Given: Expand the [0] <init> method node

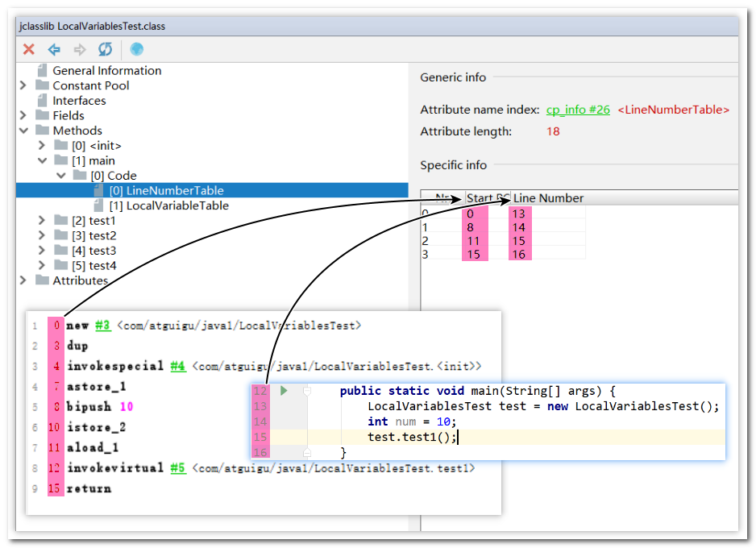Looking at the screenshot, I should pos(41,146).
